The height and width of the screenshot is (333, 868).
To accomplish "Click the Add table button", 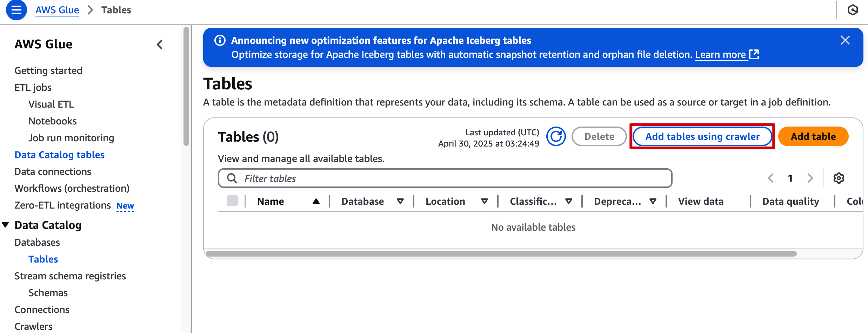I will click(x=813, y=136).
